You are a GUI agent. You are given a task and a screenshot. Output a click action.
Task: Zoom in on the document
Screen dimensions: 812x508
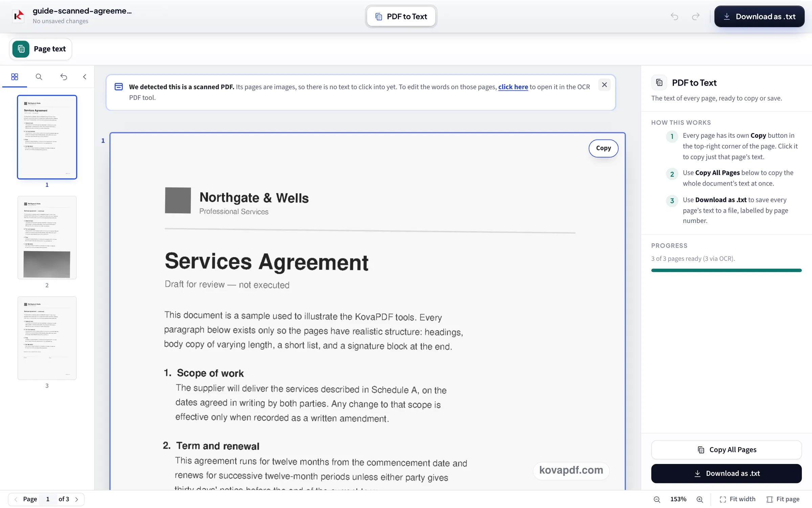pyautogui.click(x=700, y=499)
